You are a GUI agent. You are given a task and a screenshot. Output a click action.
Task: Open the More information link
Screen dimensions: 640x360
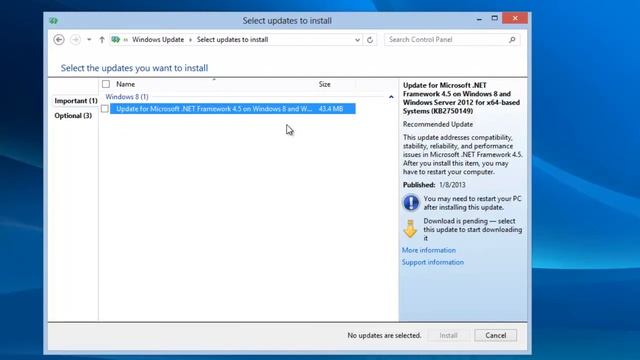(429, 250)
